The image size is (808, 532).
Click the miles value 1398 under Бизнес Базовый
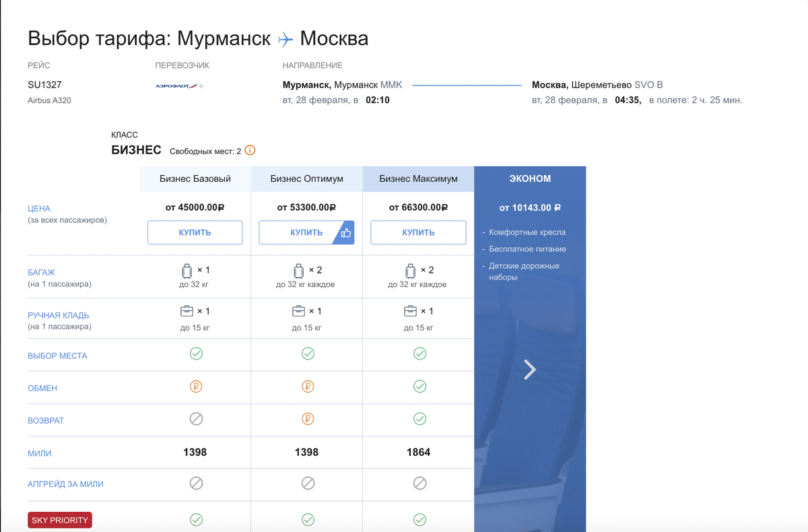click(195, 453)
